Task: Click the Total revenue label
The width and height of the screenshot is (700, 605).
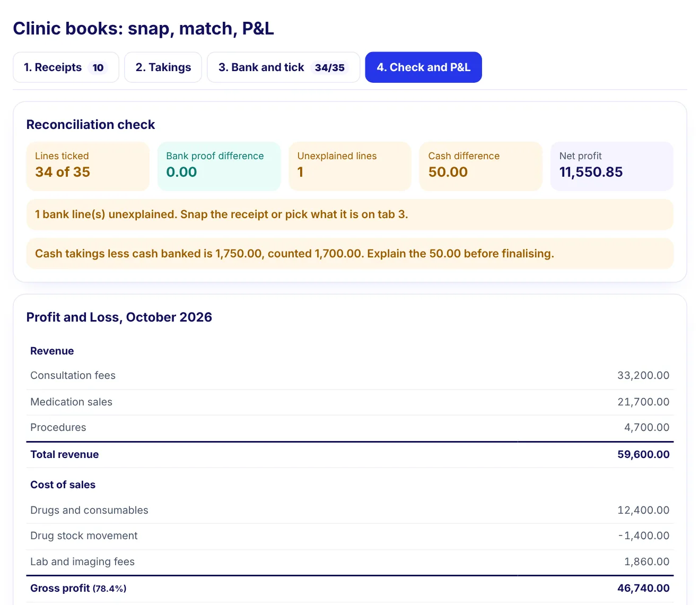Action: coord(65,455)
